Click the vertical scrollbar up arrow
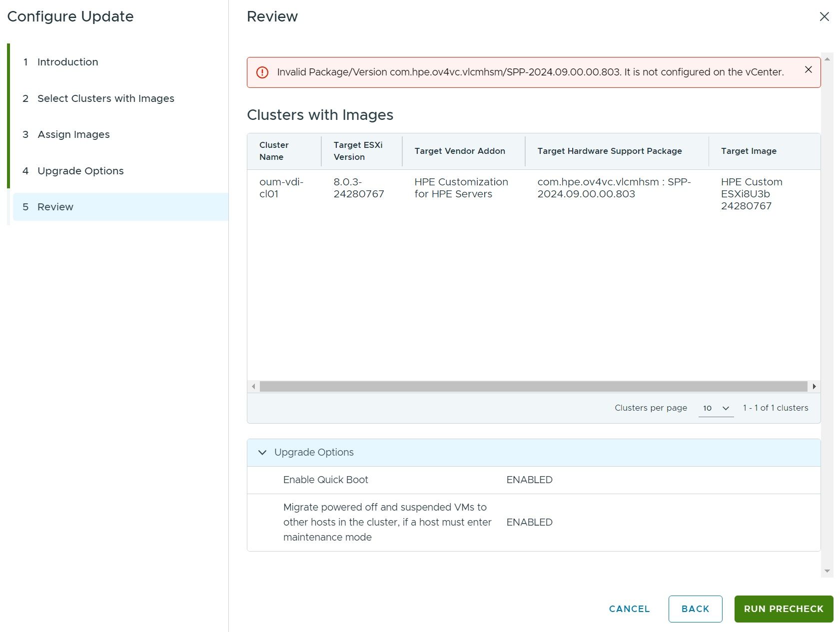Screen dimensions: 840x632 click(x=827, y=59)
